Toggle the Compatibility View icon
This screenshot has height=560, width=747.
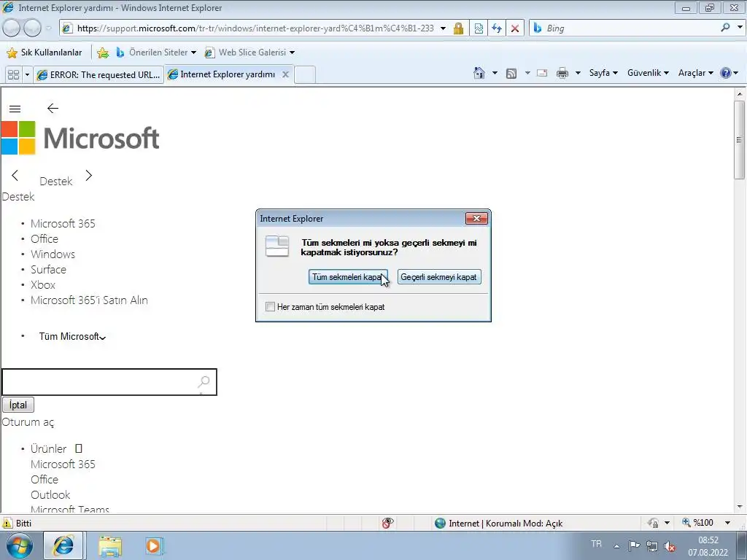(x=479, y=28)
